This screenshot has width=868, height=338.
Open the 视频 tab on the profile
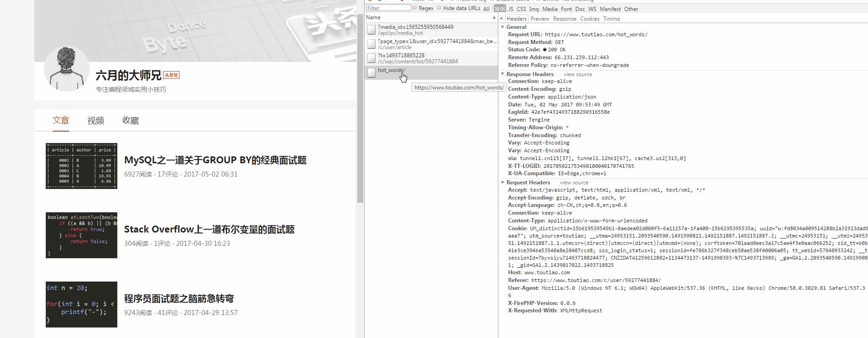point(96,121)
